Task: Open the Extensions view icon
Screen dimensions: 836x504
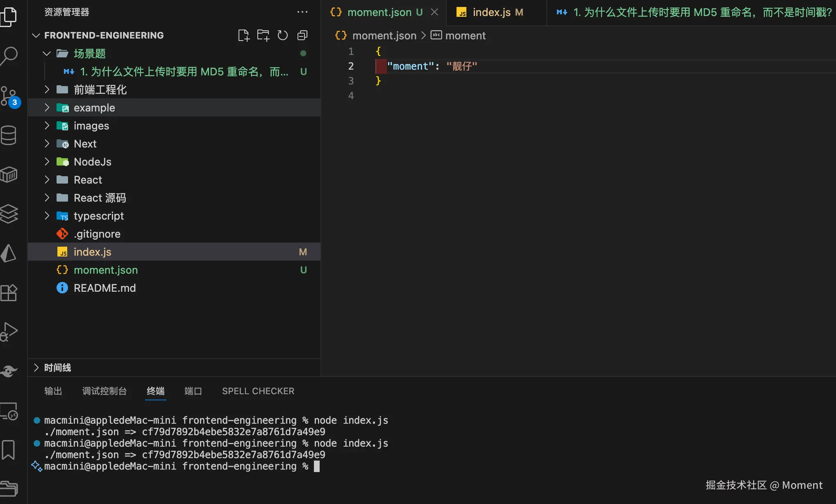Action: coord(9,293)
